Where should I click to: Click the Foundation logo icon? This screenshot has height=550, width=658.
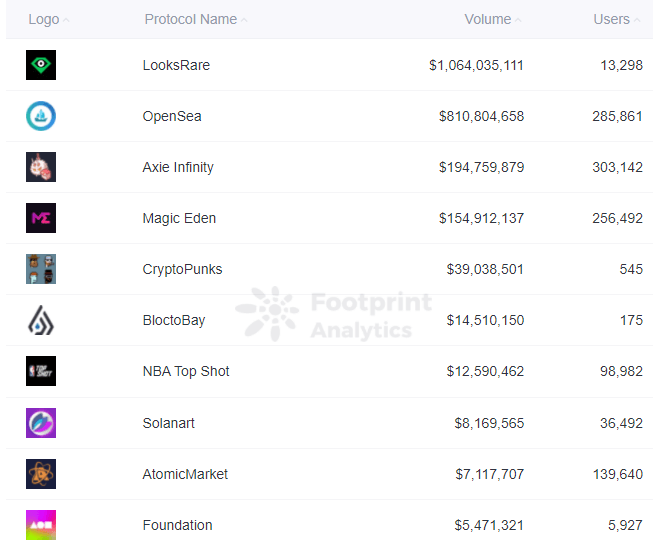coord(41,525)
